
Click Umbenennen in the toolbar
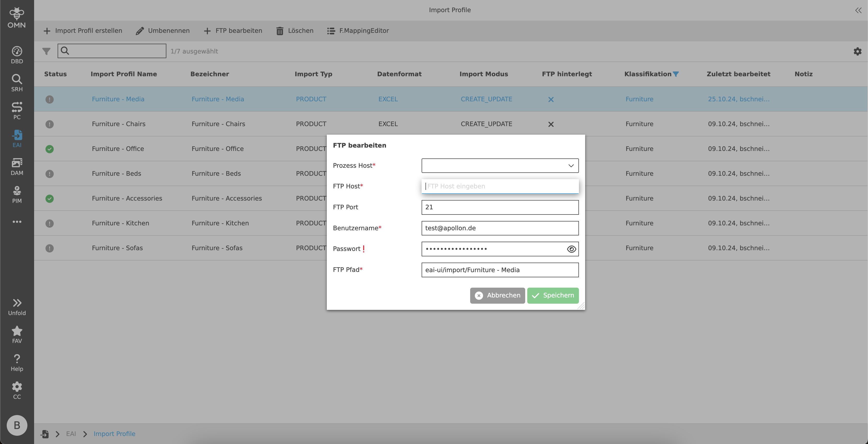point(163,31)
